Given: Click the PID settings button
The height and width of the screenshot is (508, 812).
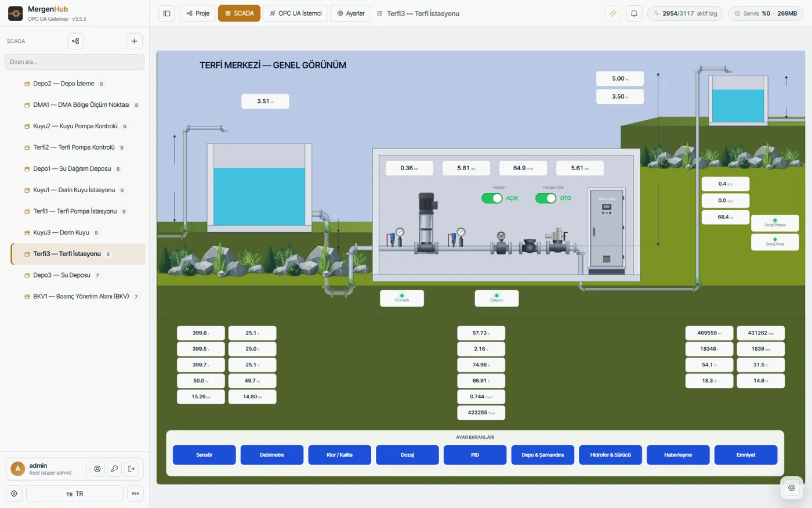Looking at the screenshot, I should click(x=475, y=455).
